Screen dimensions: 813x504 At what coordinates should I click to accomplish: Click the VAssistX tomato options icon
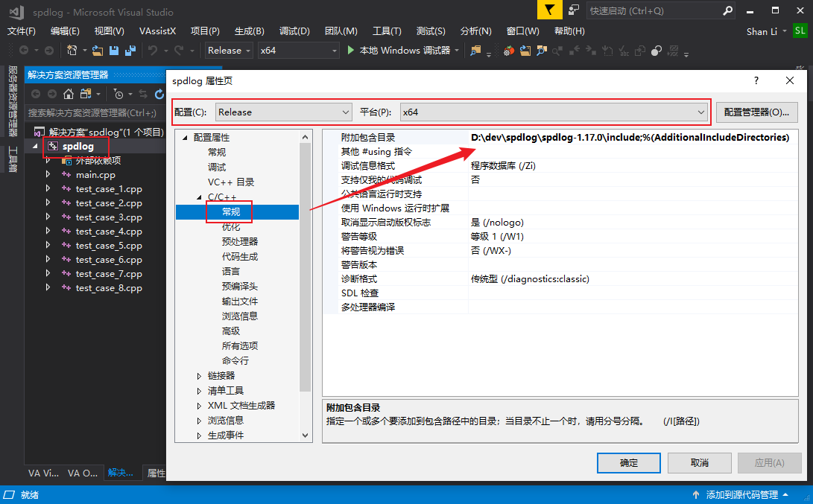(x=508, y=51)
